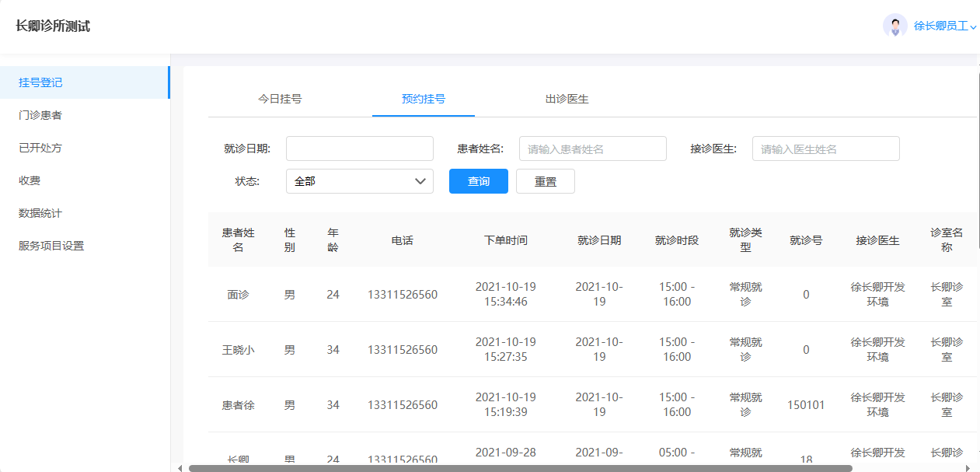Screen dimensions: 980x472
Task: Click patient name 患者徐 cell
Action: pyautogui.click(x=239, y=405)
